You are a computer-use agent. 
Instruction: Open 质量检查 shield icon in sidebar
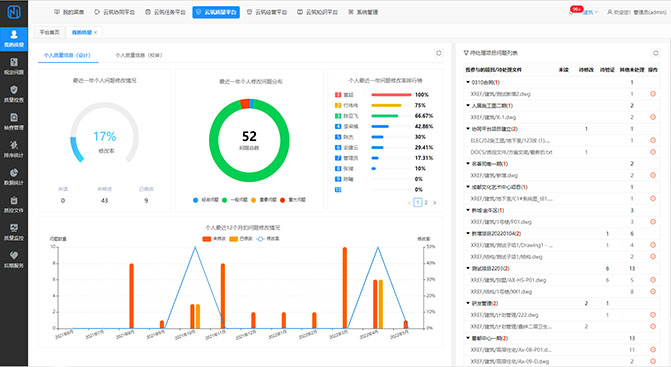(x=14, y=93)
